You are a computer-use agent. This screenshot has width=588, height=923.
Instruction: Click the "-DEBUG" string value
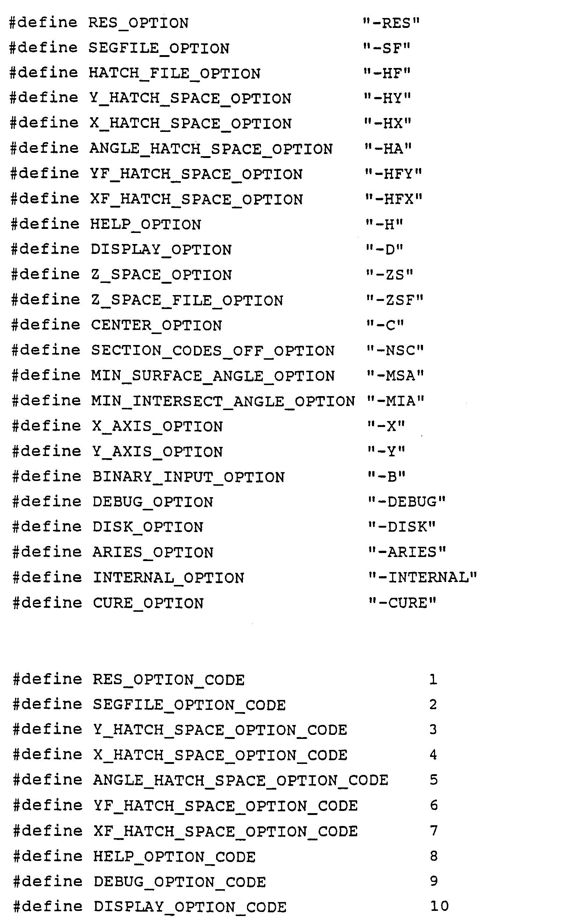[407, 502]
